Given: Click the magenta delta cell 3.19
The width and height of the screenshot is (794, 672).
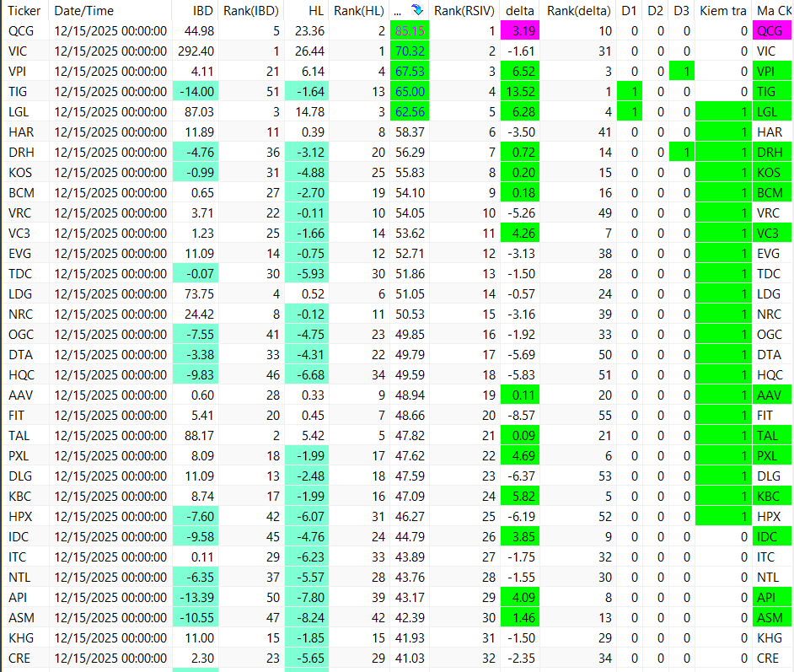Looking at the screenshot, I should pos(520,31).
